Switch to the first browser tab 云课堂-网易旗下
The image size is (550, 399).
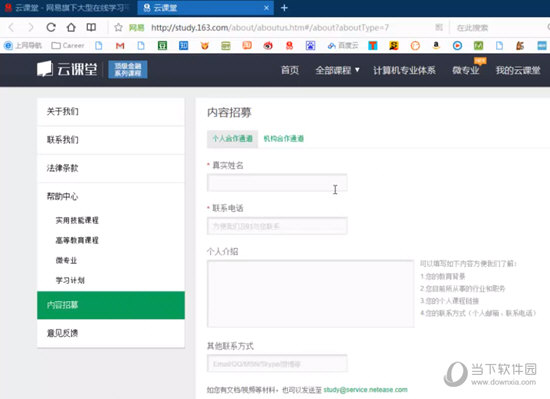(x=67, y=8)
